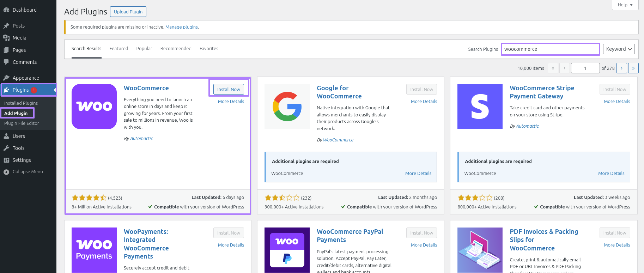Open More Details under Google for WooCommerce Install button

tap(424, 102)
